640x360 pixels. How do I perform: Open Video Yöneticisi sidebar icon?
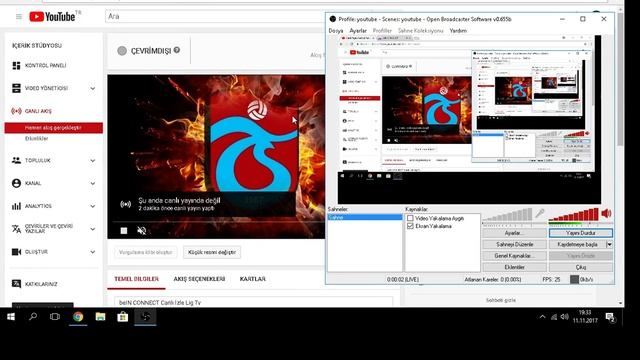16,88
